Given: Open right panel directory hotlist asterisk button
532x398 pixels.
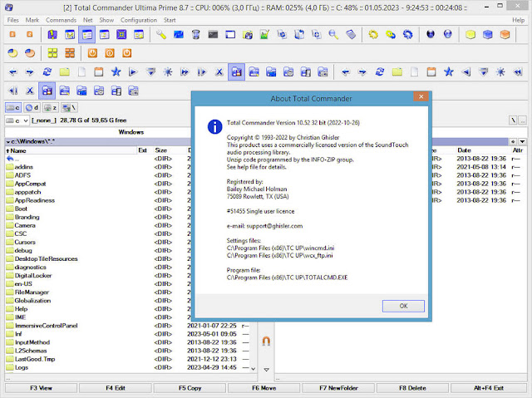Looking at the screenshot, I should [513, 142].
